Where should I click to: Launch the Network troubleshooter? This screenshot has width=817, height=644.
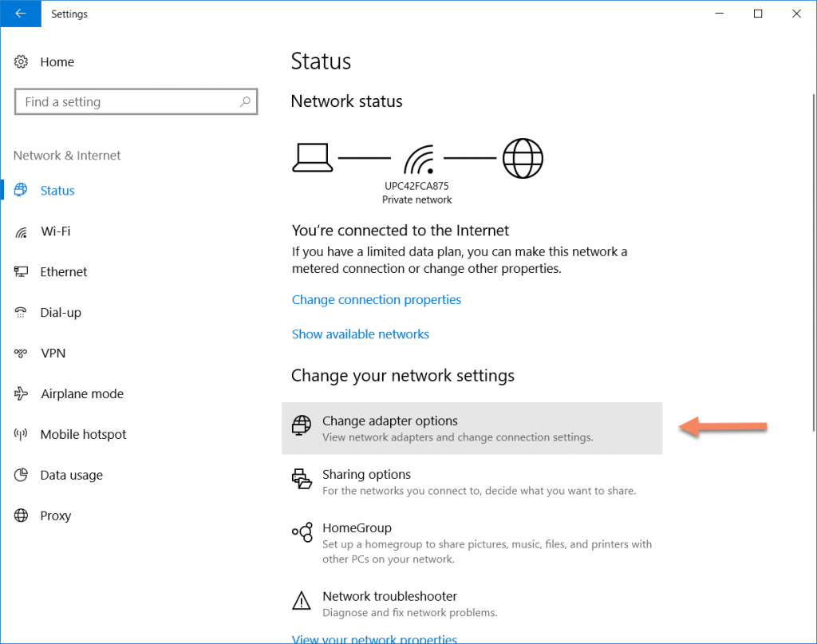click(x=472, y=603)
